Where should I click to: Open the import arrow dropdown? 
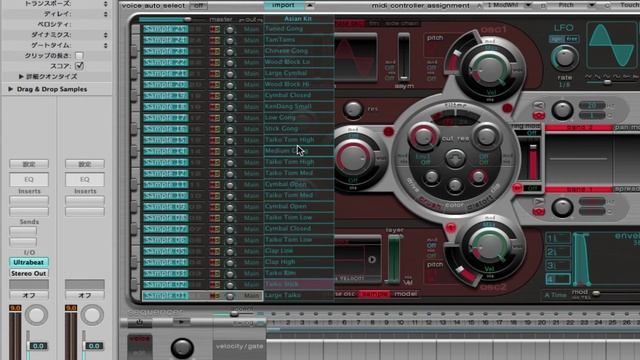pos(309,5)
